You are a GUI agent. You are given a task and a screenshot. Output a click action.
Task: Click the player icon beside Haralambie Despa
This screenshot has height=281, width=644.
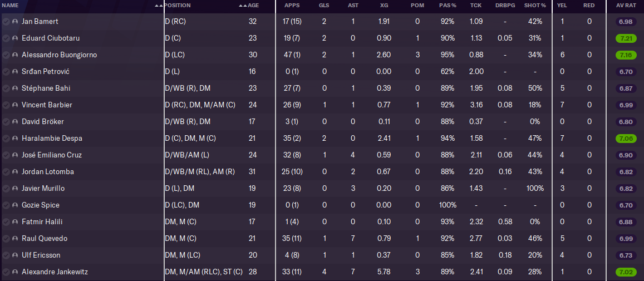click(15, 139)
